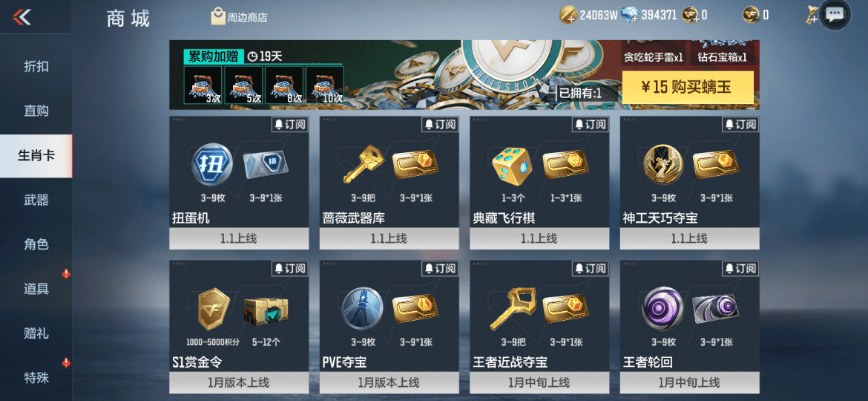Image resolution: width=868 pixels, height=401 pixels.
Task: Click the ¥15 购买螭玉 button
Action: pyautogui.click(x=688, y=87)
